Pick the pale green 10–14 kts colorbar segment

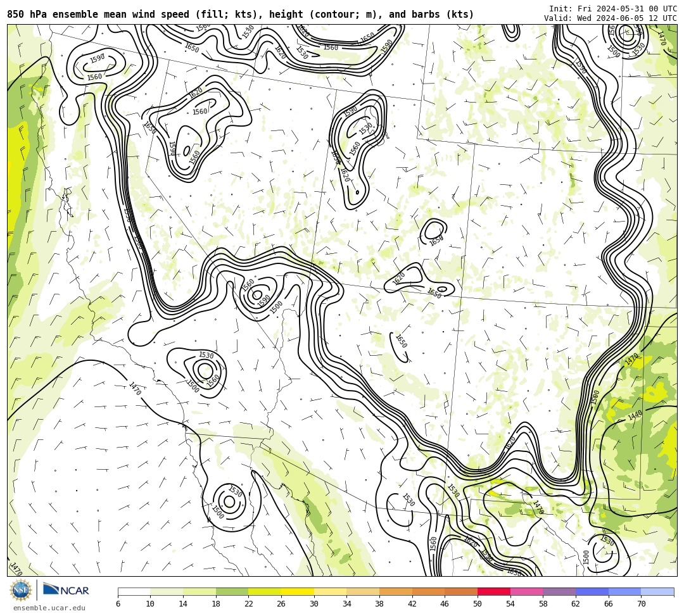tap(167, 591)
